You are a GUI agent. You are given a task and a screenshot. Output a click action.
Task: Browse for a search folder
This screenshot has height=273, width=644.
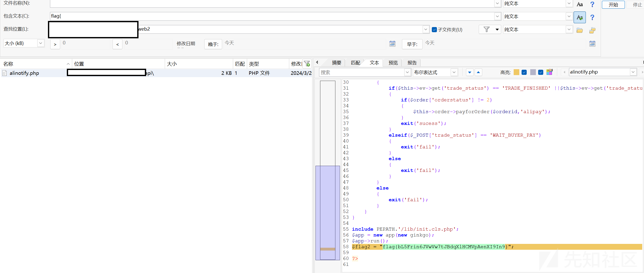point(579,30)
